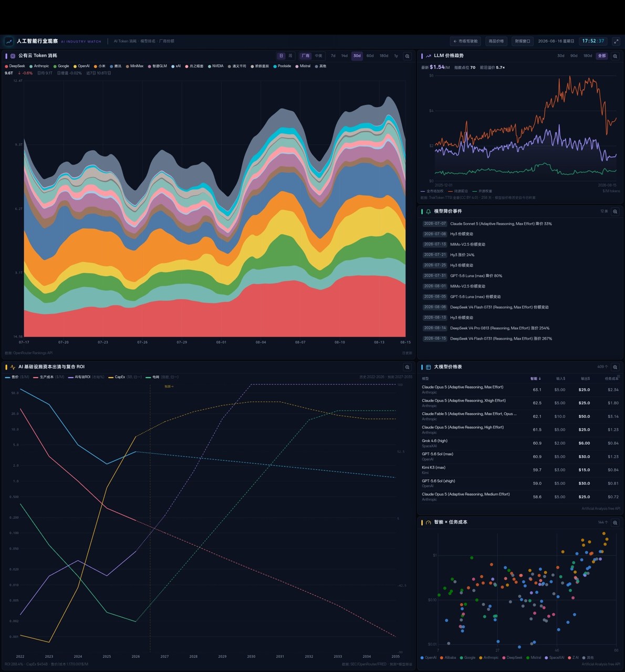The height and width of the screenshot is (672, 625).
Task: Enlarge the AI 基础设施资本出清 ROI panel
Action: coord(407,367)
